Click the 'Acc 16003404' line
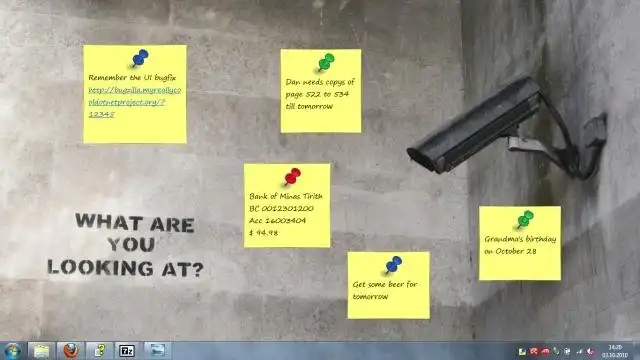The width and height of the screenshot is (640, 360). (x=277, y=221)
